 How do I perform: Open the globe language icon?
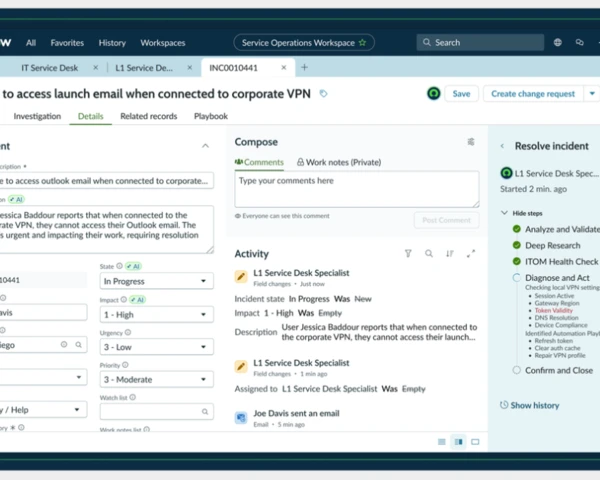coord(558,42)
